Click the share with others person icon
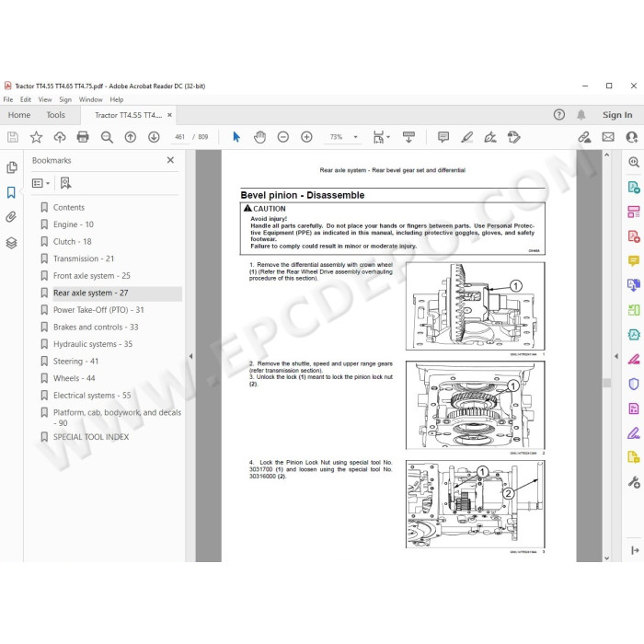 point(632,137)
